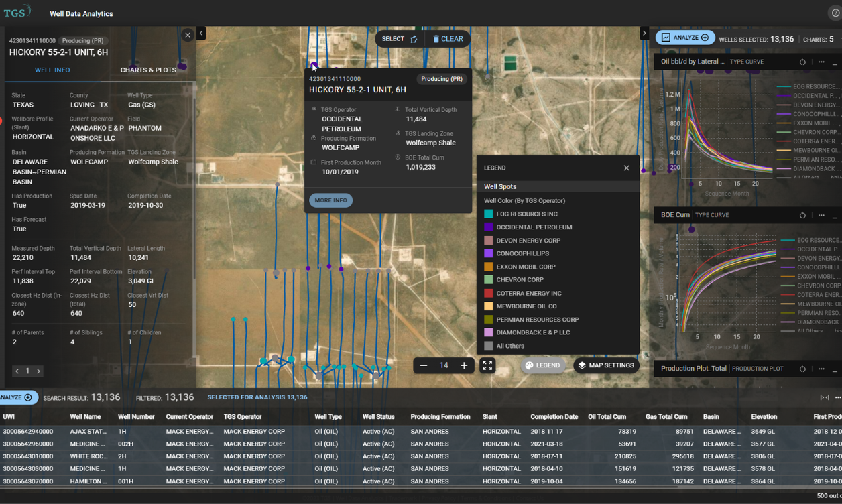This screenshot has height=504, width=842.
Task: Click MORE INFO on the Hickory unit popup
Action: [330, 200]
